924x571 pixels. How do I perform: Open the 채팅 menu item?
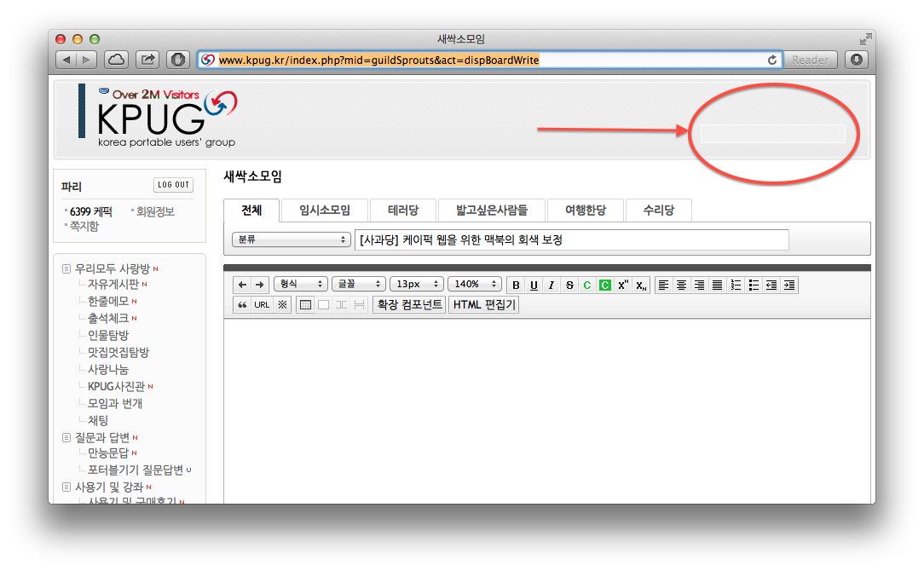pos(98,421)
